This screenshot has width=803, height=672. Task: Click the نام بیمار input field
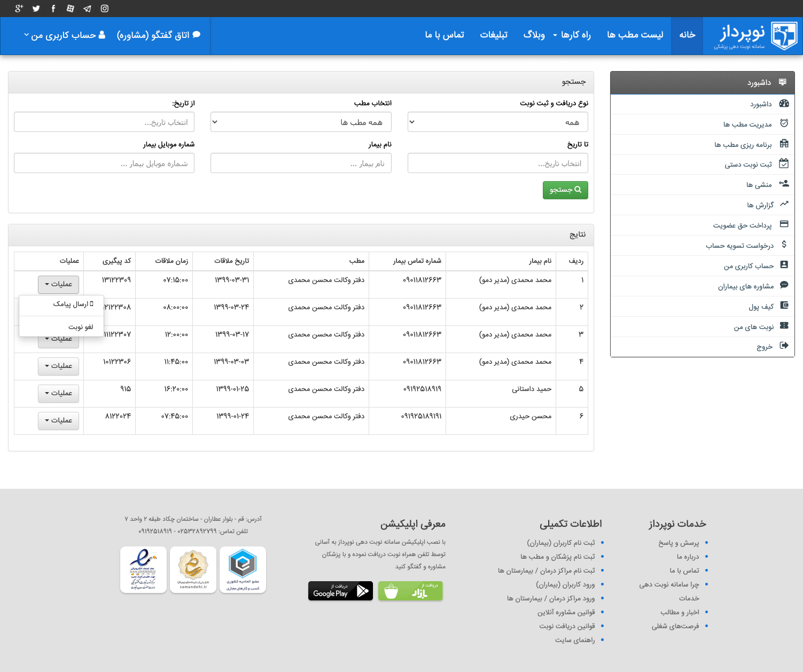pos(301,163)
